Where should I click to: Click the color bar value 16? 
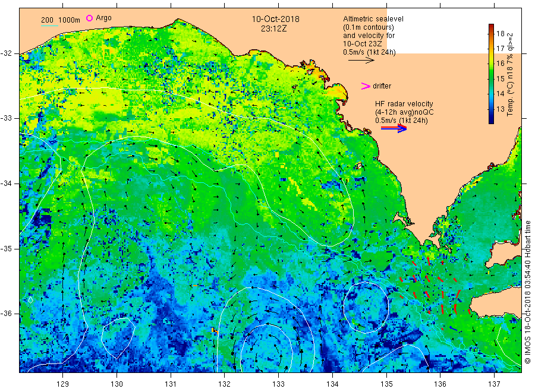click(x=500, y=64)
